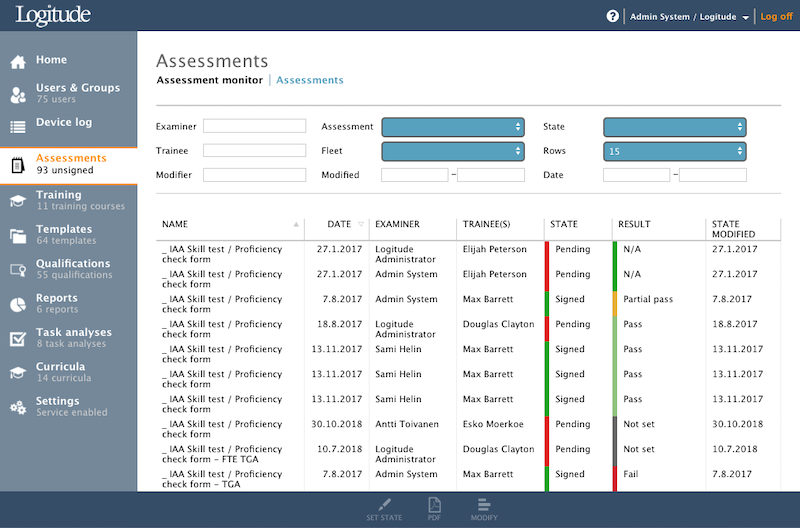Focus the Examiner filter field

[x=255, y=126]
